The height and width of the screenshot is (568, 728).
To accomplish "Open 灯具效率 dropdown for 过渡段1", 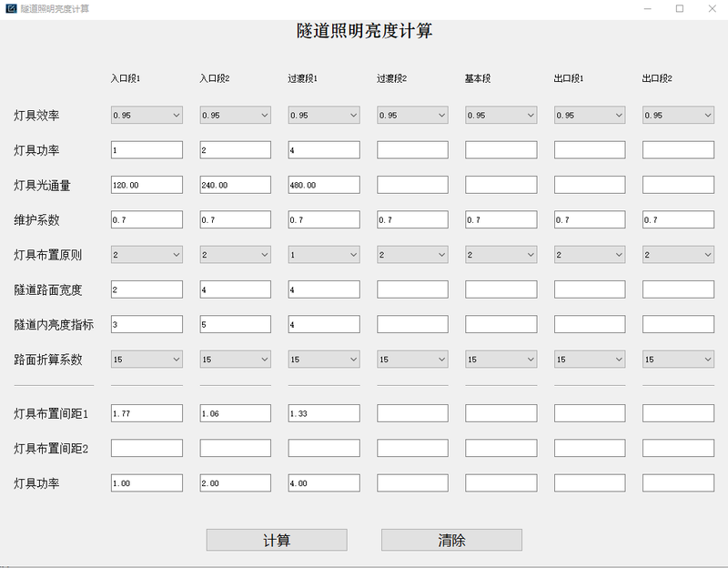I will pyautogui.click(x=324, y=116).
